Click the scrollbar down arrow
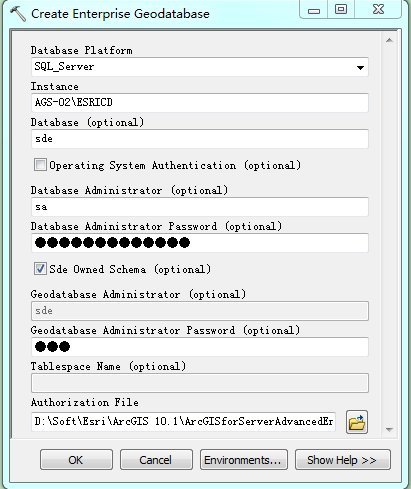This screenshot has height=489, width=411. coord(389,430)
